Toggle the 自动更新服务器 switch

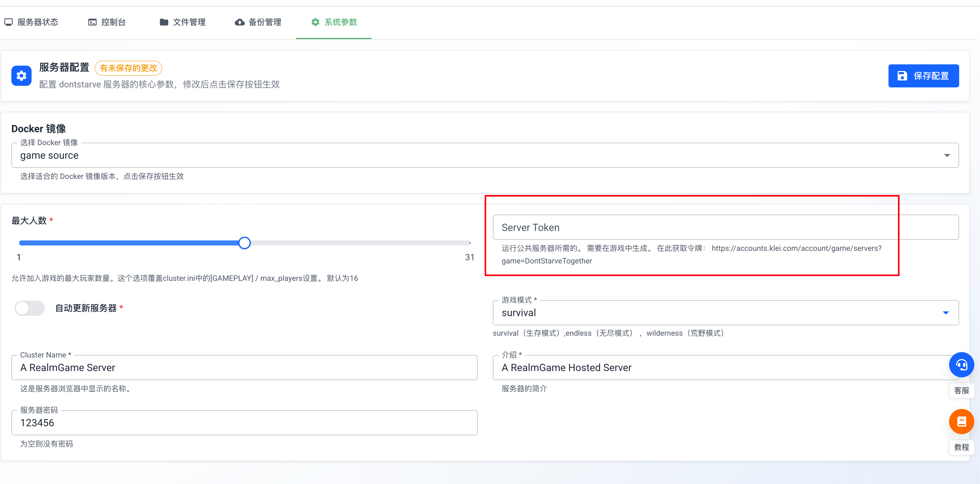click(x=30, y=308)
